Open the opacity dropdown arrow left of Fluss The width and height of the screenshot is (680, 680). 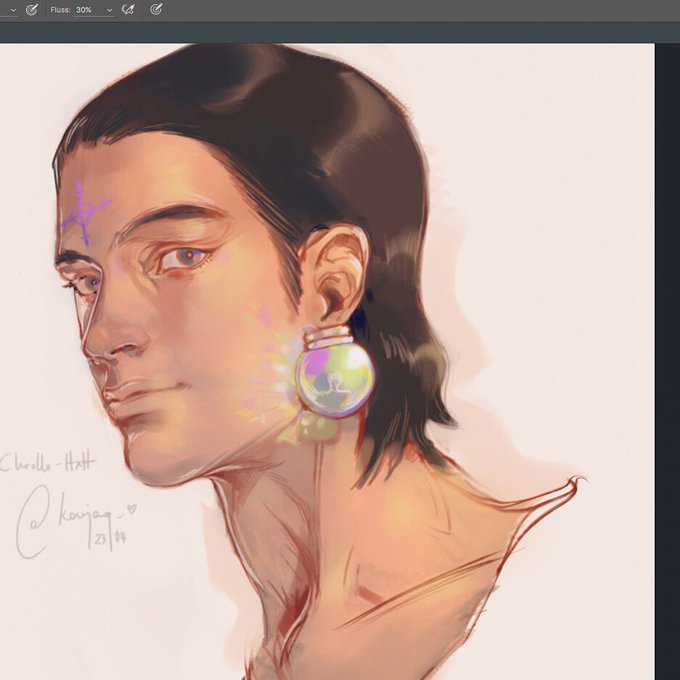click(13, 10)
